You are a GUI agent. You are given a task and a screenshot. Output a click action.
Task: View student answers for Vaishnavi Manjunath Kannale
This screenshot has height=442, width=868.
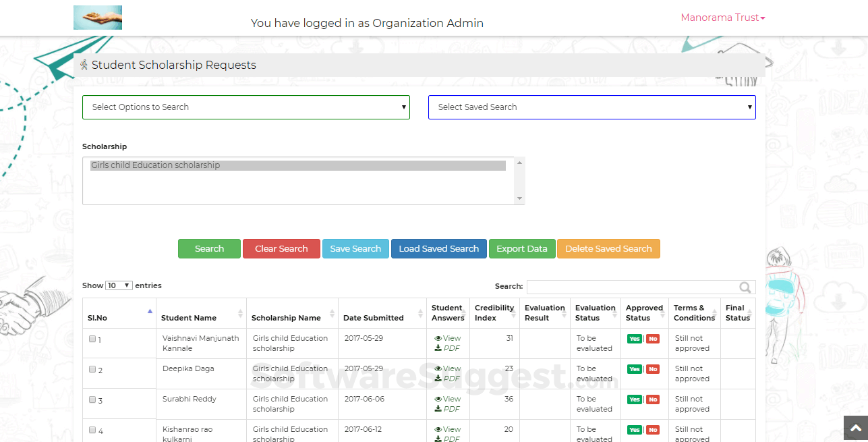click(448, 338)
